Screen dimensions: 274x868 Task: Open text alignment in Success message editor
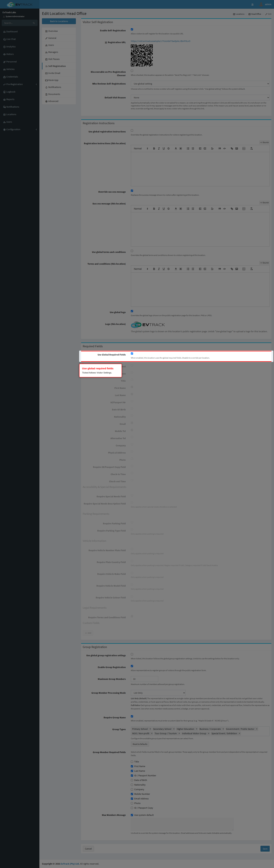[212, 209]
